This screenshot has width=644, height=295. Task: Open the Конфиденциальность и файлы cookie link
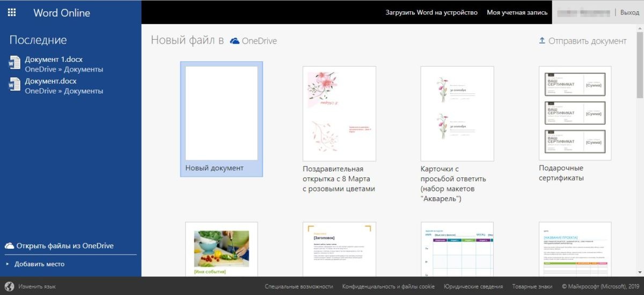tap(388, 286)
